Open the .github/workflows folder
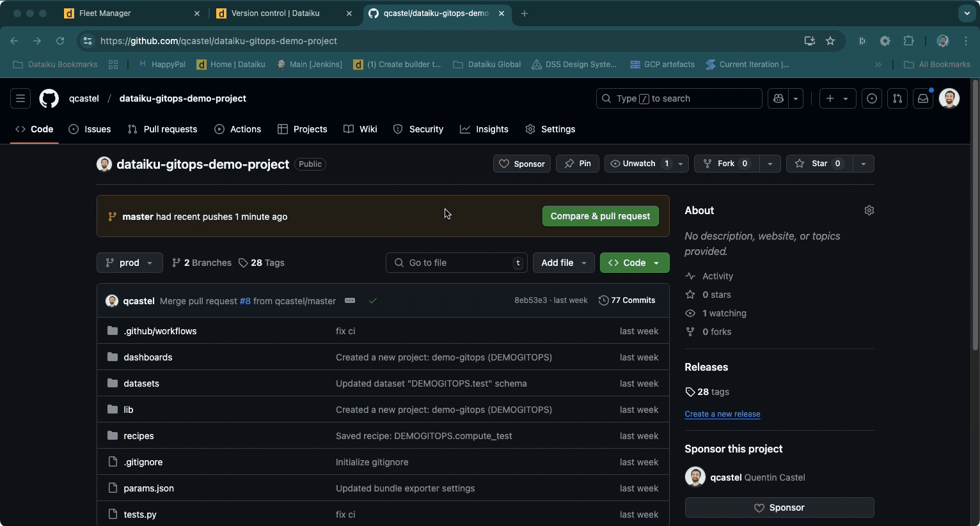Viewport: 980px width, 526px height. point(160,331)
